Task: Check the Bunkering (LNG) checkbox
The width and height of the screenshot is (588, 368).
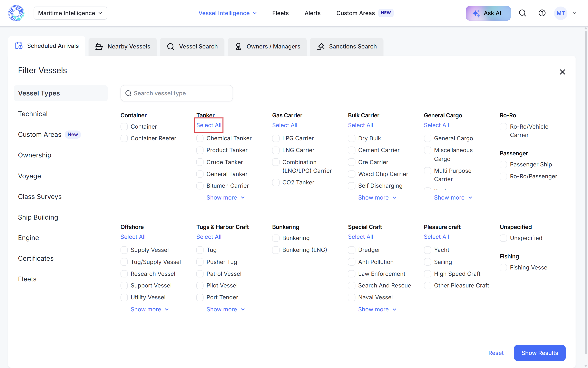Action: point(276,250)
